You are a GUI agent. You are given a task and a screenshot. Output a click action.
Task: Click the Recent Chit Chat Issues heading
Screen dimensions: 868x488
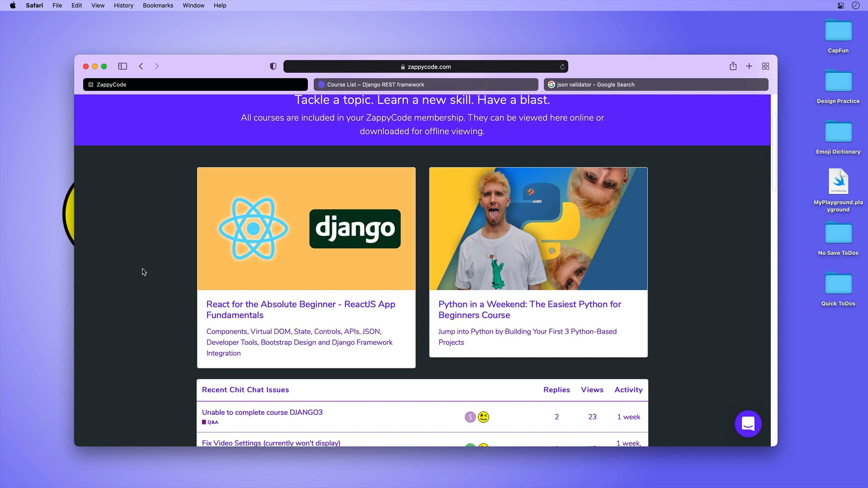coord(245,389)
